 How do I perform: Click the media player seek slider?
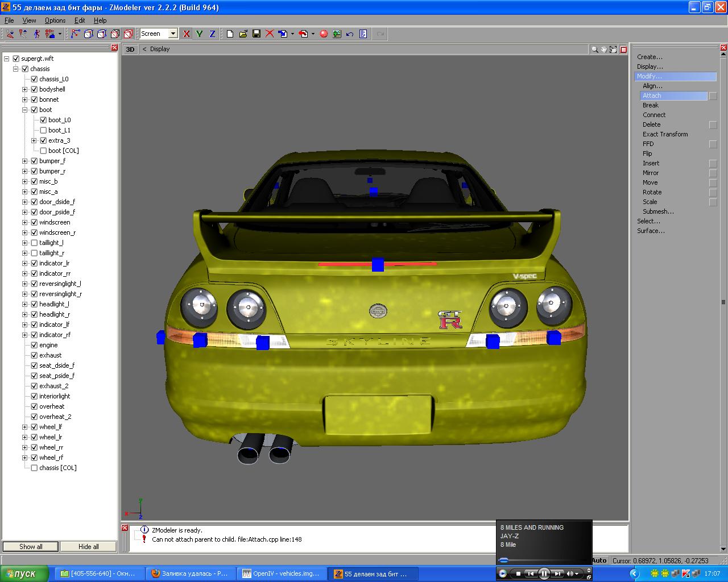[x=504, y=560]
